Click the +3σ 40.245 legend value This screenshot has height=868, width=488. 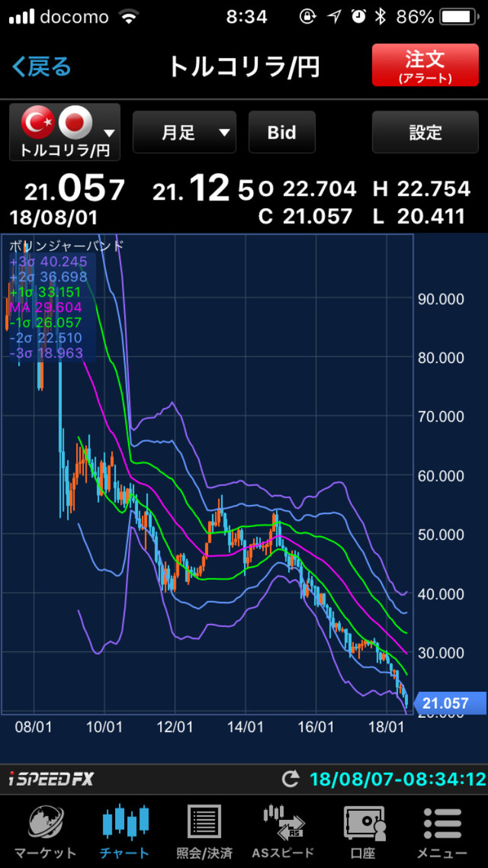point(48,262)
